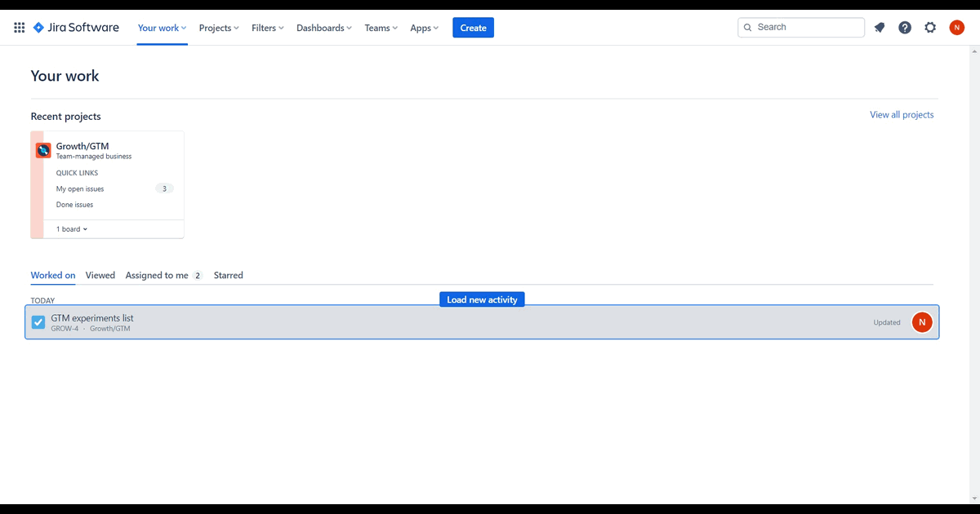Click the task type icon for GROW-4

pos(38,322)
